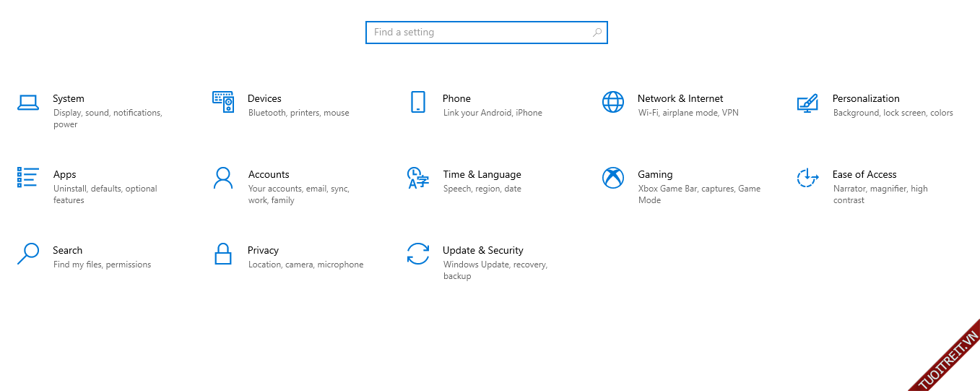Image resolution: width=980 pixels, height=391 pixels.
Task: Click the Accounts person icon
Action: [222, 178]
